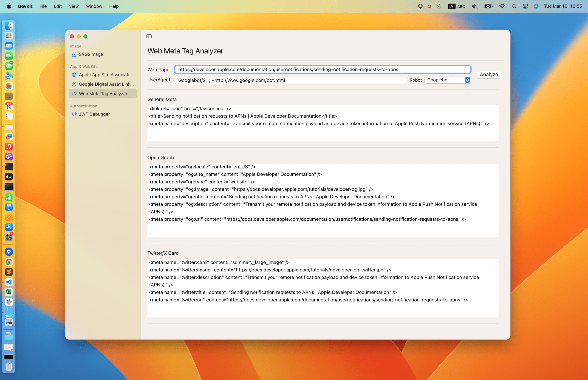Image resolution: width=588 pixels, height=380 pixels.
Task: Open Podcasts from the Dock
Action: click(x=9, y=157)
